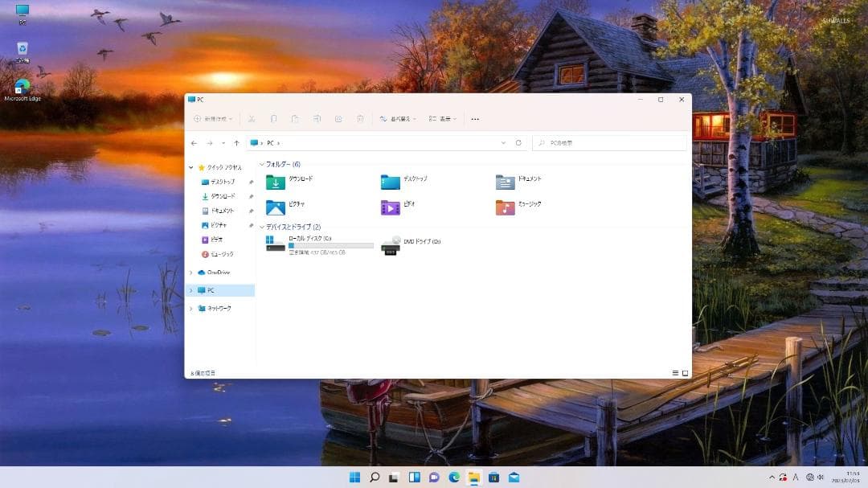This screenshot has height=488, width=868.
Task: Collapse the フォルダー section
Action: click(x=263, y=165)
